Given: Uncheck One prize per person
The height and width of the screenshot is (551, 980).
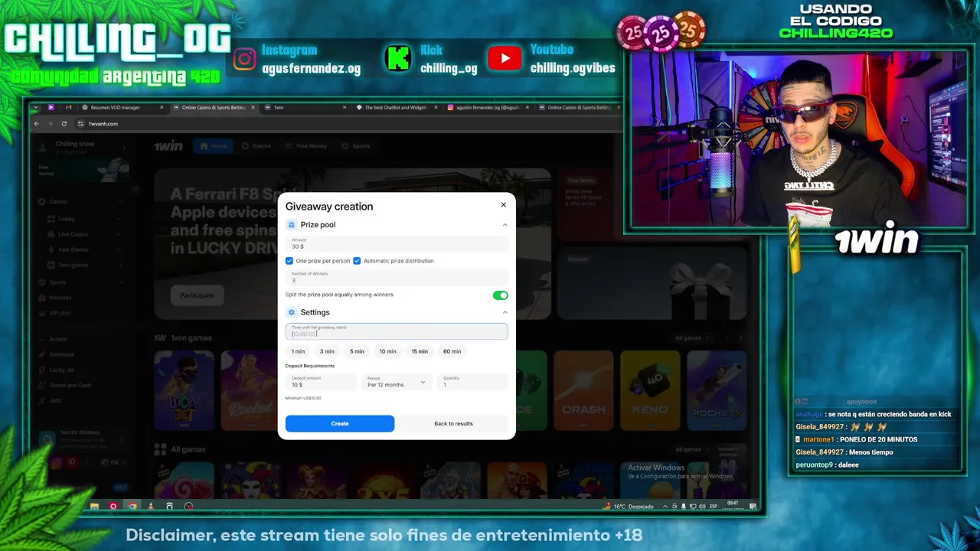Looking at the screenshot, I should (x=289, y=261).
